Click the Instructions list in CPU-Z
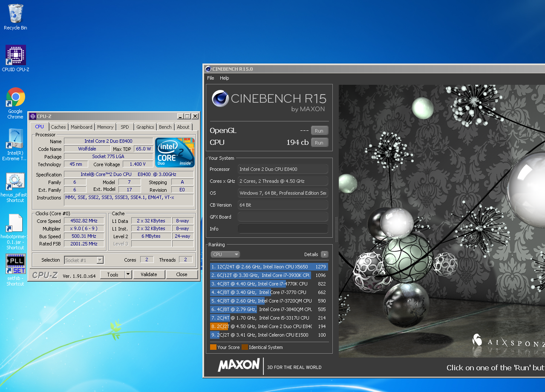Viewport: 545px width, 392px height. point(129,200)
